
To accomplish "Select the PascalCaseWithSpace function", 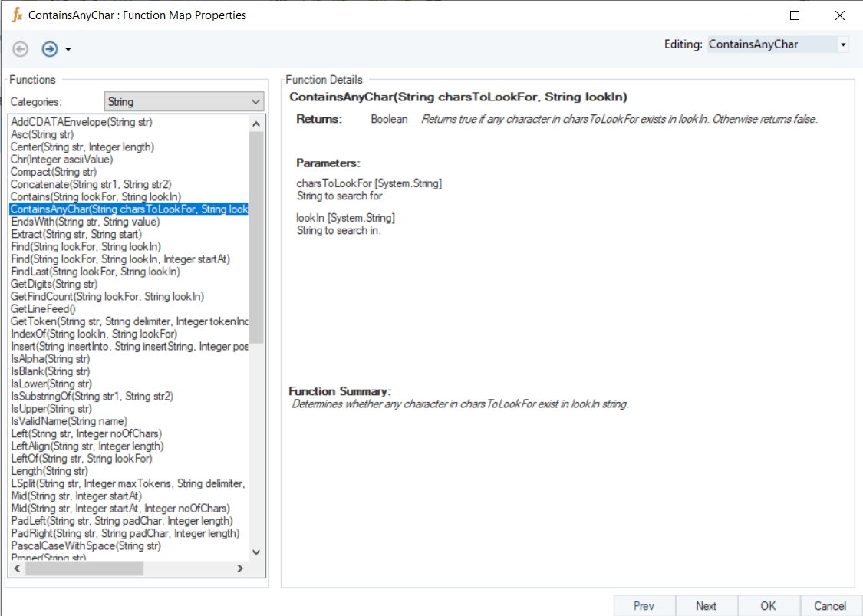I will click(86, 545).
